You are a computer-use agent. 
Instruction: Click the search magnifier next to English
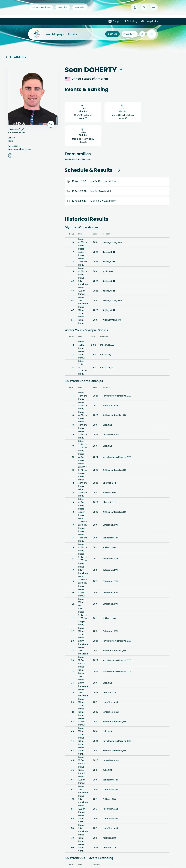[142, 34]
